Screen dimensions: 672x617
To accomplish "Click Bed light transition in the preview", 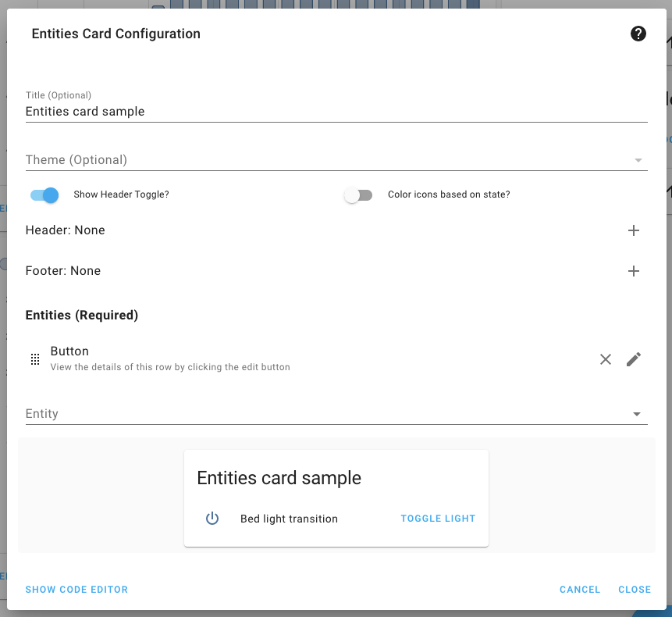I will click(x=288, y=518).
